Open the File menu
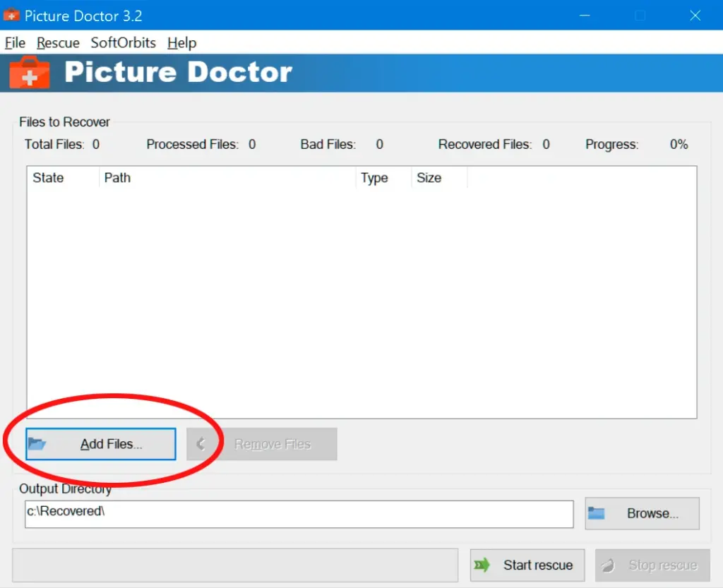Image resolution: width=723 pixels, height=588 pixels. click(15, 43)
